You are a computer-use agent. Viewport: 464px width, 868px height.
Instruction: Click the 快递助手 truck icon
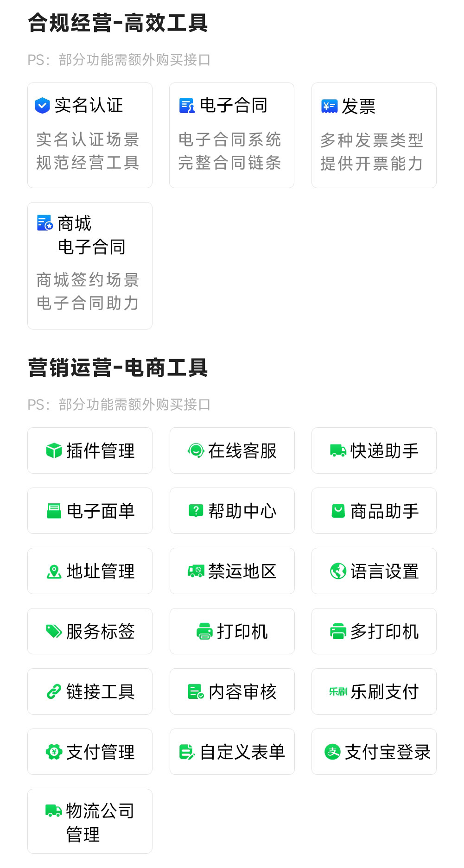tap(338, 450)
